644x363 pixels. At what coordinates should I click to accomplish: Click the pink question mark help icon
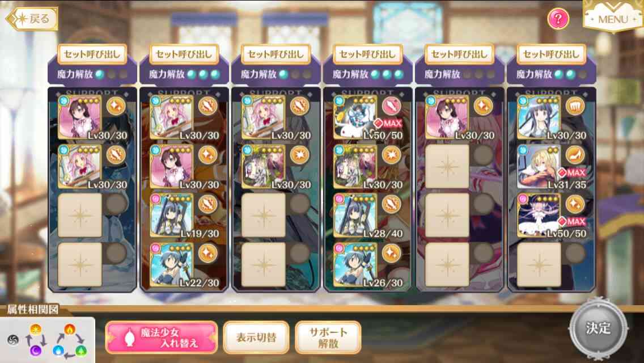click(x=558, y=19)
